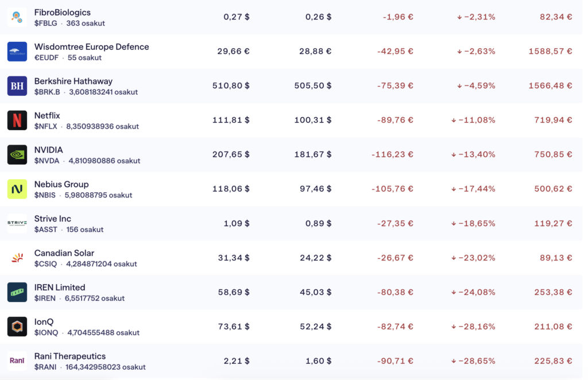
Task: Click Strive Inc's 0,89 $ current price
Action: (315, 223)
